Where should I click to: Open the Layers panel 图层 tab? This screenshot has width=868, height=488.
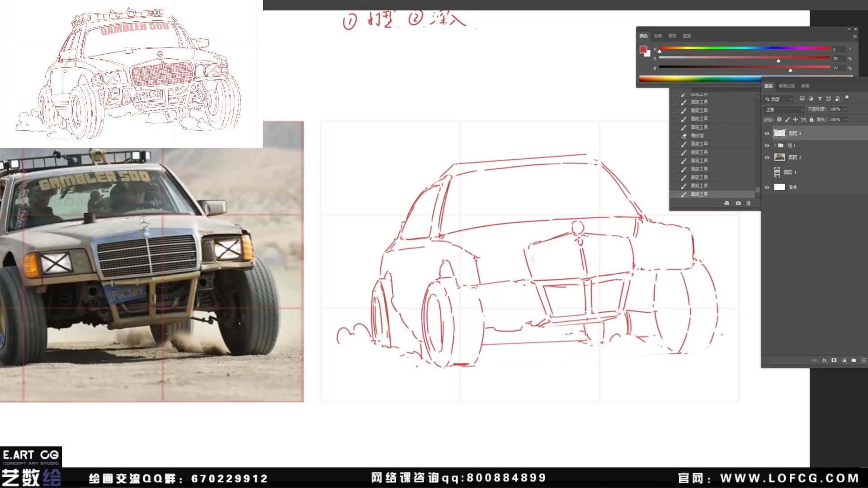click(x=769, y=86)
